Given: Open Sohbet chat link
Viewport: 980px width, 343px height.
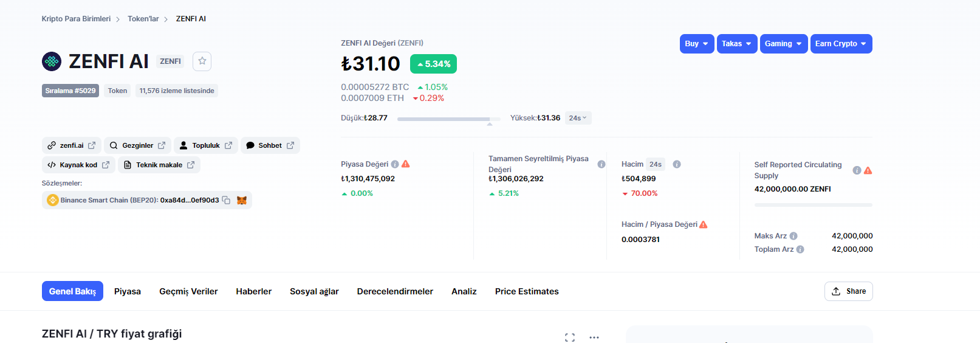Looking at the screenshot, I should [x=270, y=145].
